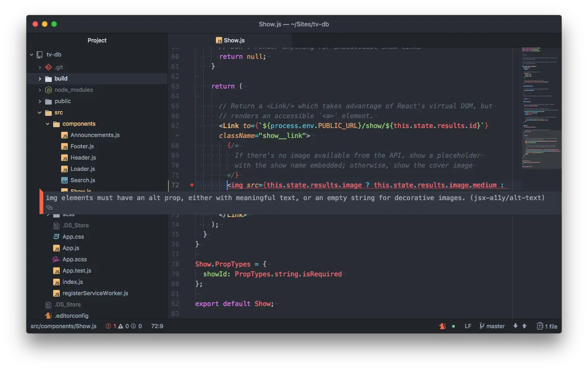Viewport: 588px width, 371px height.
Task: Collapse the components folder
Action: [48, 123]
